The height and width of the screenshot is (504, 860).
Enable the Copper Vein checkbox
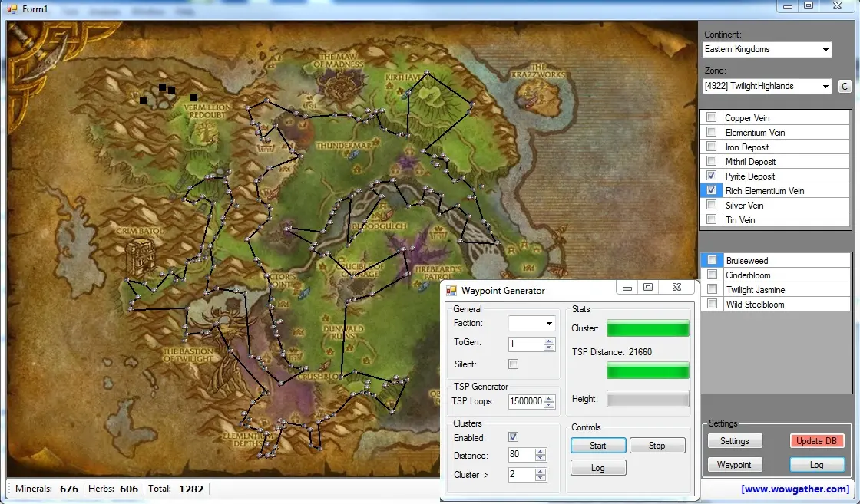click(x=712, y=118)
